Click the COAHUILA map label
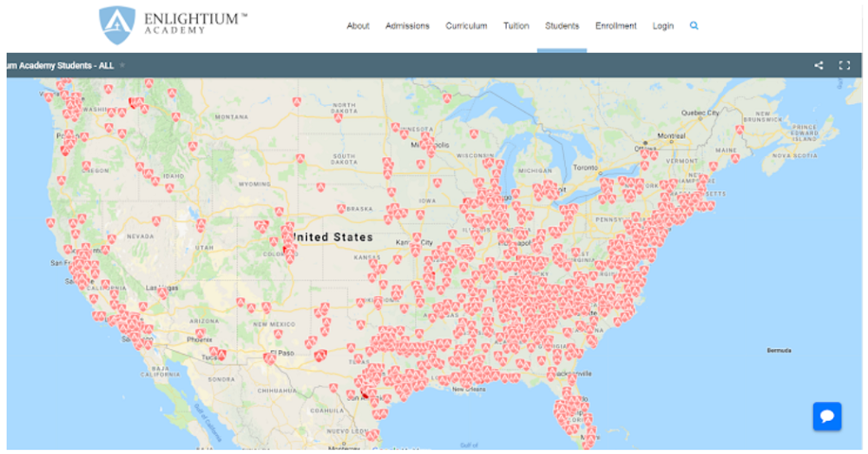Image resolution: width=868 pixels, height=454 pixels. 326,411
